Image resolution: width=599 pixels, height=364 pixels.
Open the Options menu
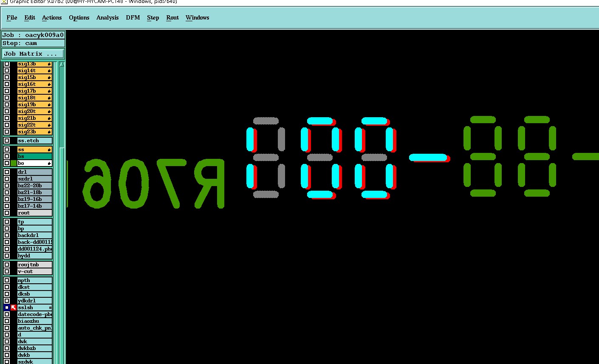click(x=79, y=17)
